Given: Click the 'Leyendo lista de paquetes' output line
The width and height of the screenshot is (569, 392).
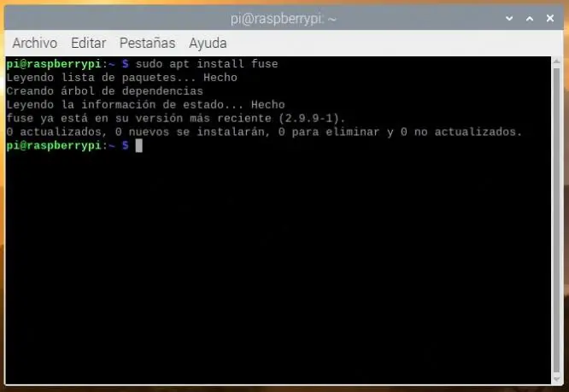Looking at the screenshot, I should pyautogui.click(x=121, y=78).
